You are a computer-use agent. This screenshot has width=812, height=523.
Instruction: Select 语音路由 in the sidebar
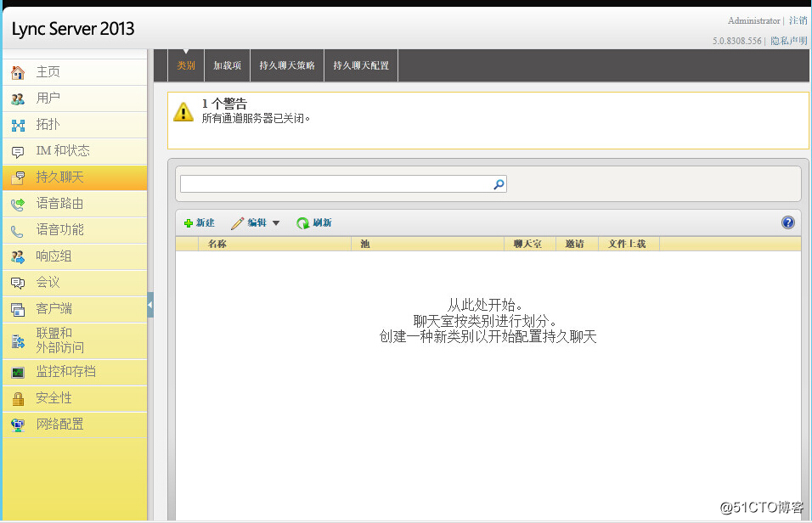point(75,204)
